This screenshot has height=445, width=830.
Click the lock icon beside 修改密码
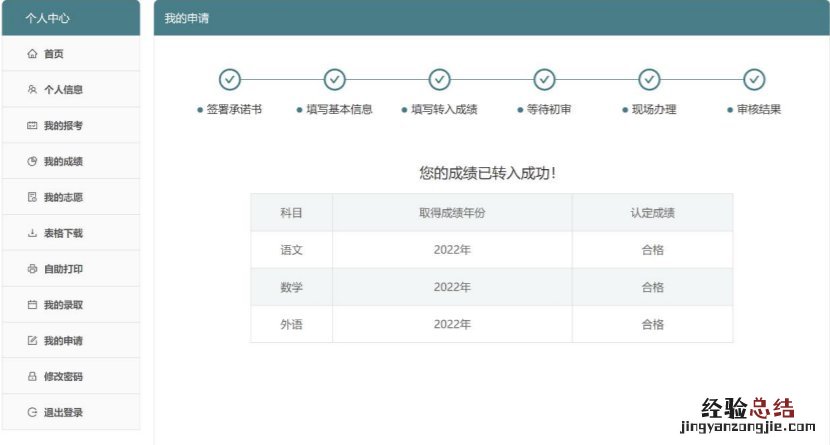[32, 376]
